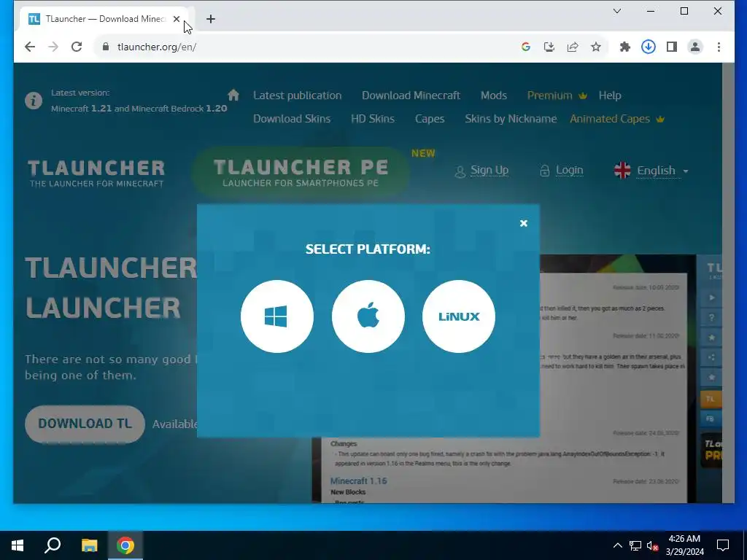The height and width of the screenshot is (560, 747).
Task: Open the Premium menu item
Action: [557, 96]
